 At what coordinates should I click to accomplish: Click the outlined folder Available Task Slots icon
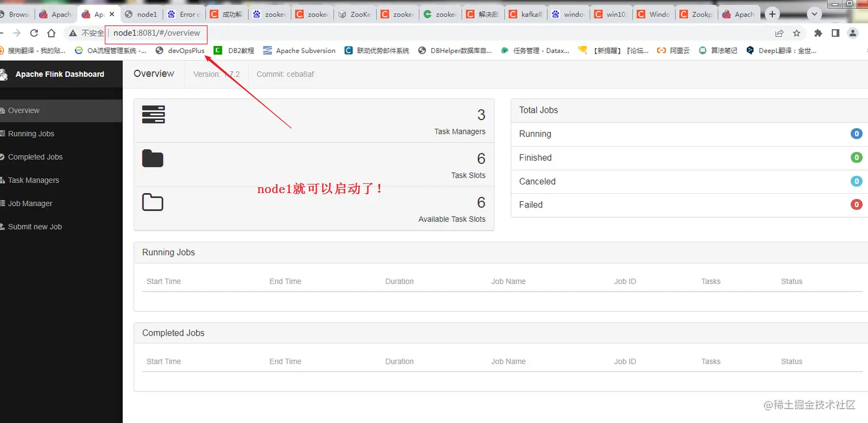[x=153, y=202]
